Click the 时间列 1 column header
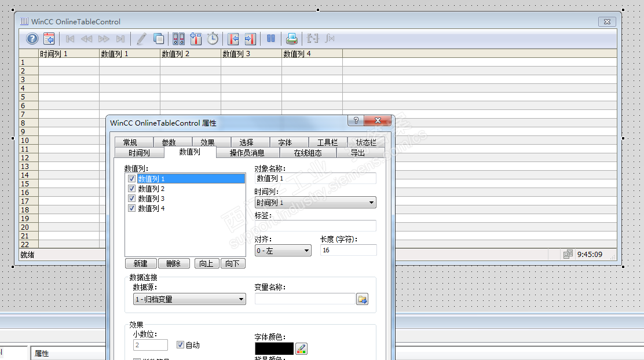 (x=69, y=53)
